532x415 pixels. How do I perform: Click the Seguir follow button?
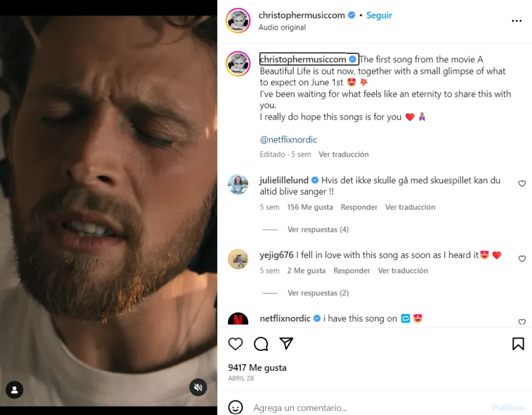(379, 15)
